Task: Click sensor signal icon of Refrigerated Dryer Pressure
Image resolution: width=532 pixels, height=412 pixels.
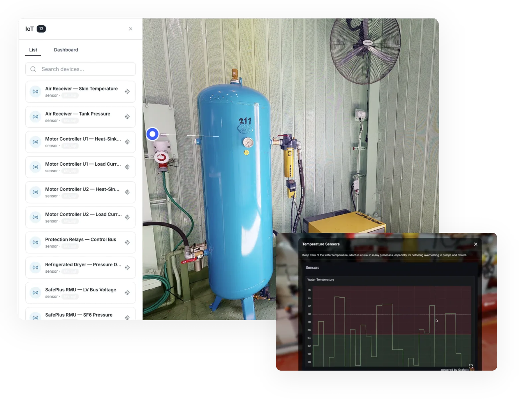Action: pos(36,268)
